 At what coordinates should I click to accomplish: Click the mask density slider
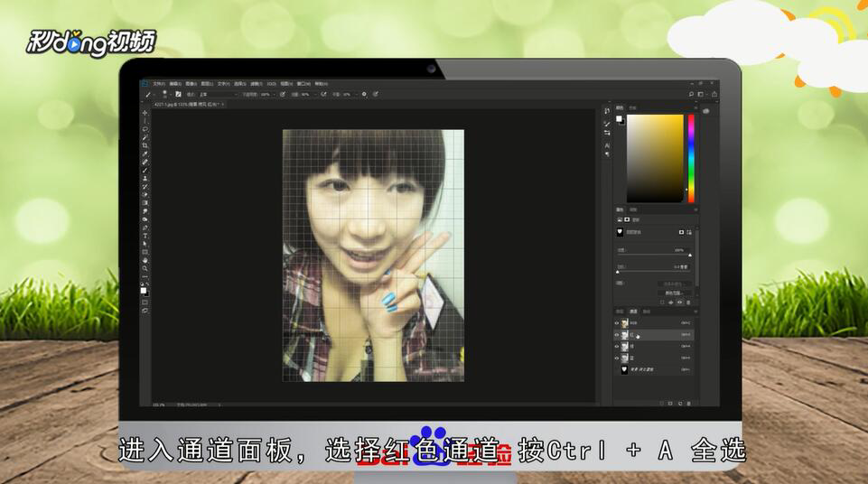[654, 255]
